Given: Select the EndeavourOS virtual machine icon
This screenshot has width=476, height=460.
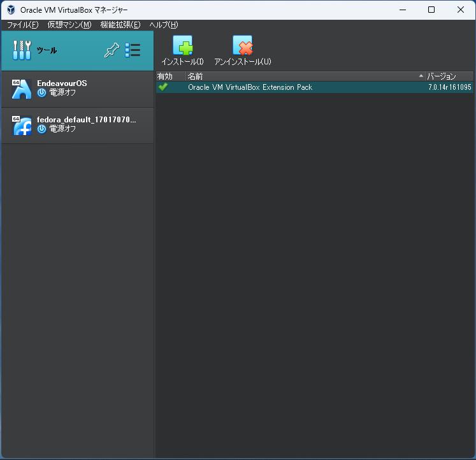Looking at the screenshot, I should [x=22, y=89].
